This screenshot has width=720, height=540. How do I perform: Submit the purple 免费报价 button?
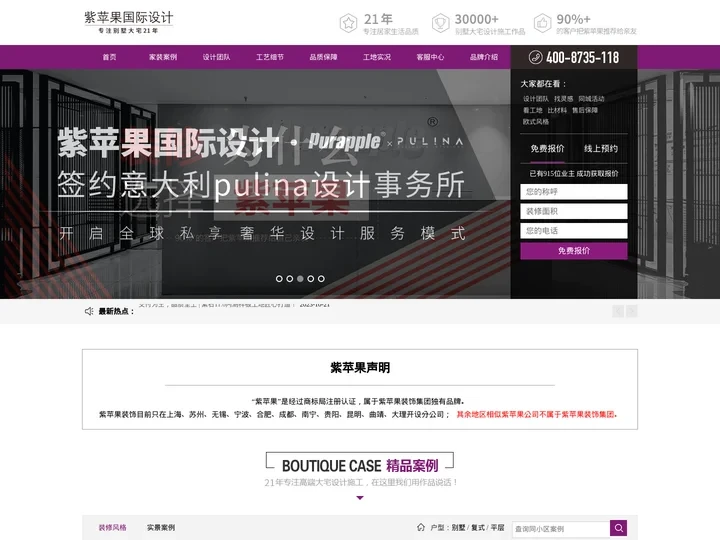(x=574, y=251)
